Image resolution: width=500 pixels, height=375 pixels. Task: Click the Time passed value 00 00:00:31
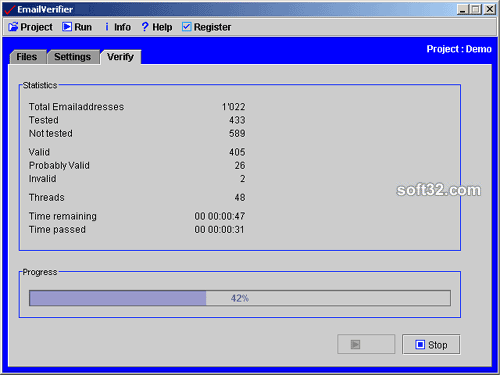point(219,229)
